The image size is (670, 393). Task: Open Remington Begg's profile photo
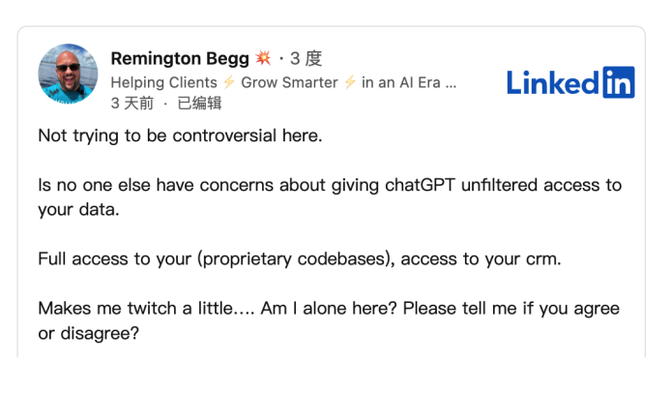68,73
